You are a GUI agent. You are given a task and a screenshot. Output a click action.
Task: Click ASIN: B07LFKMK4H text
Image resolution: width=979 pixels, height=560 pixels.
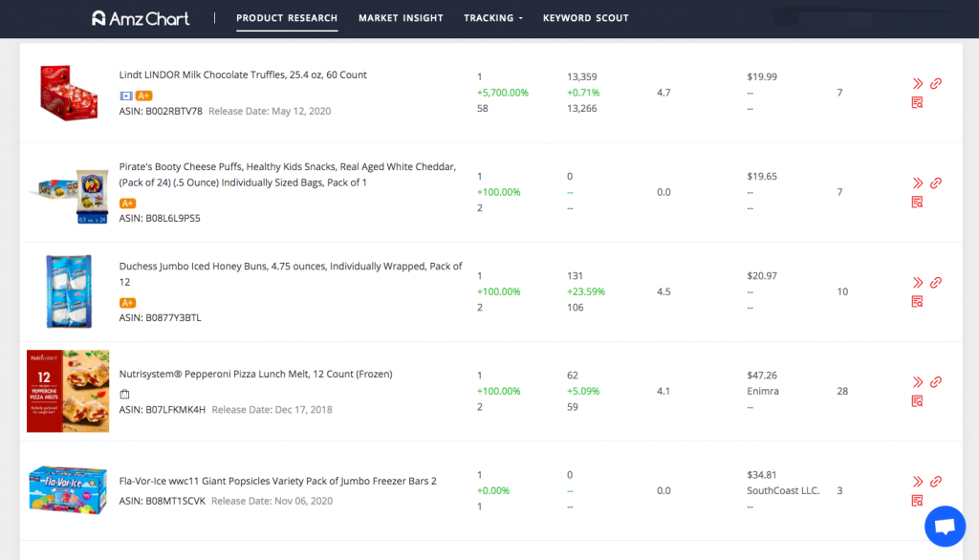(163, 410)
